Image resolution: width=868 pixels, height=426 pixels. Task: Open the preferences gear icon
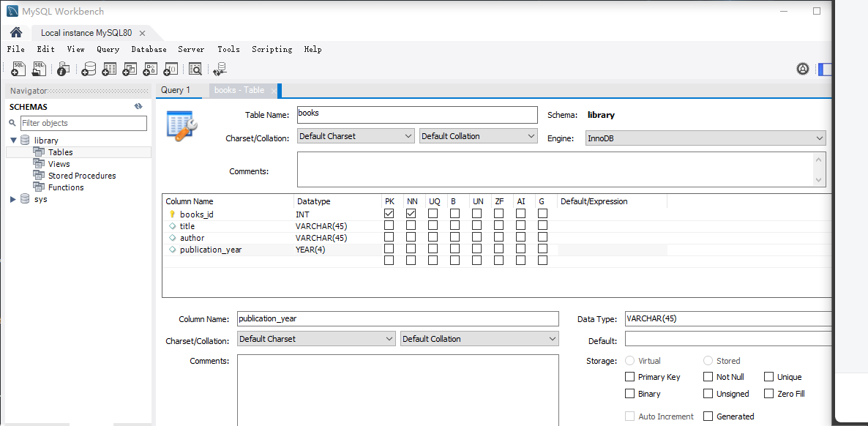803,70
